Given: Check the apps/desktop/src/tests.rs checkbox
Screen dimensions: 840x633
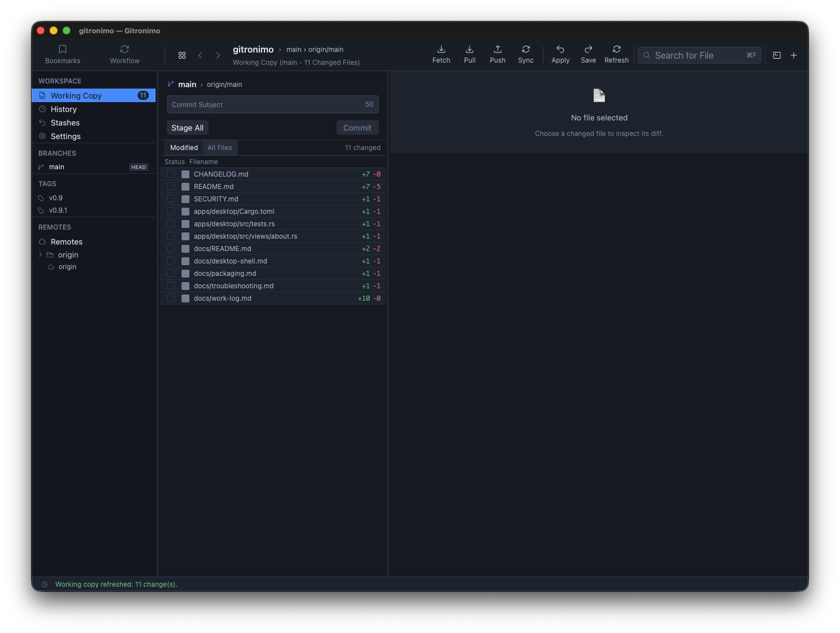Looking at the screenshot, I should (171, 224).
